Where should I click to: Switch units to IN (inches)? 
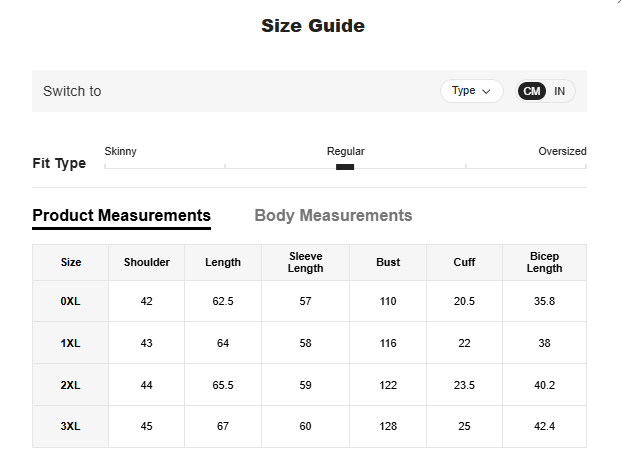coord(559,91)
